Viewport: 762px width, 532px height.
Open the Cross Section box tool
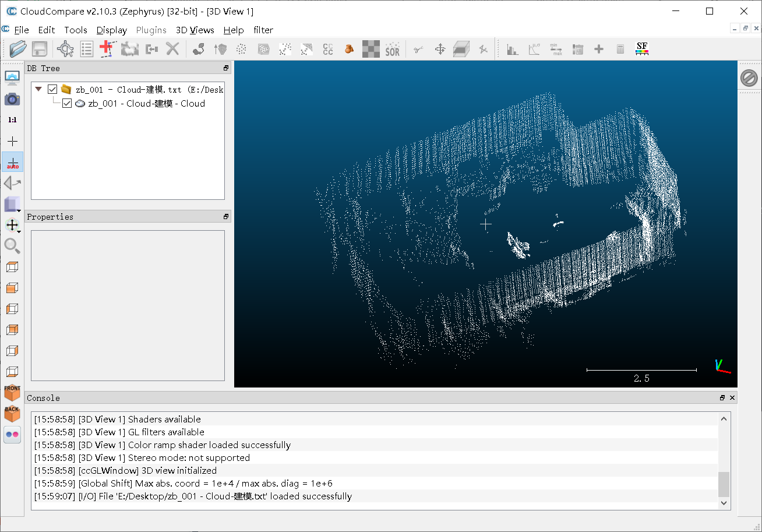tap(461, 50)
